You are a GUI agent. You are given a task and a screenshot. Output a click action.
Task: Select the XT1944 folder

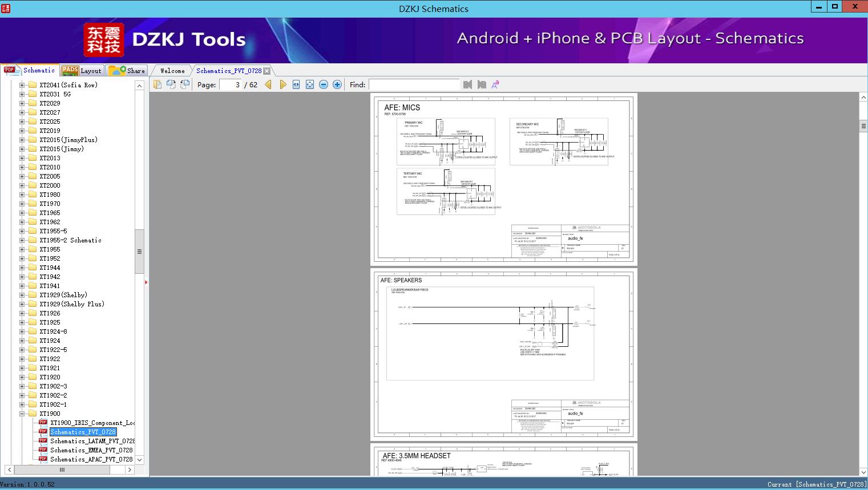point(50,268)
